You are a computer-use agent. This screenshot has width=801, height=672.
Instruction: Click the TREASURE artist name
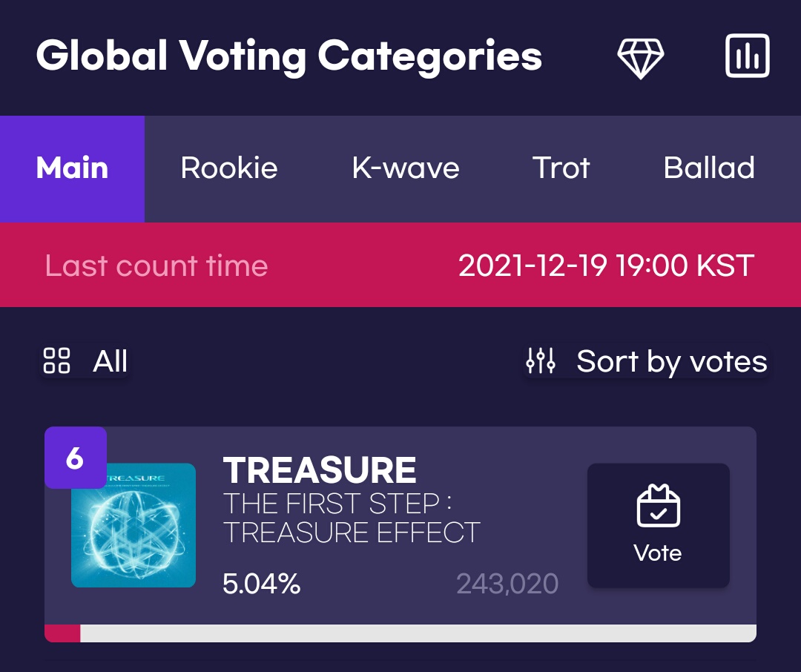[x=320, y=470]
